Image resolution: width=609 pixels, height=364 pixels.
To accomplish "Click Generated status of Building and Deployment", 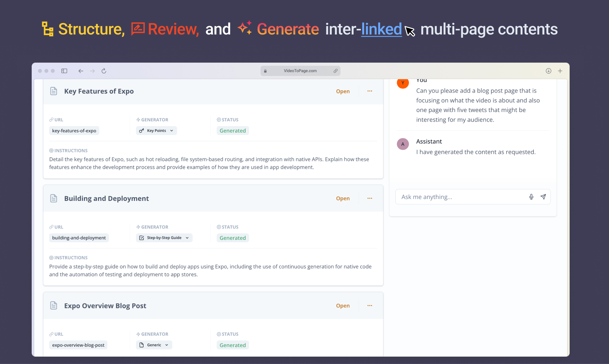I will click(233, 238).
